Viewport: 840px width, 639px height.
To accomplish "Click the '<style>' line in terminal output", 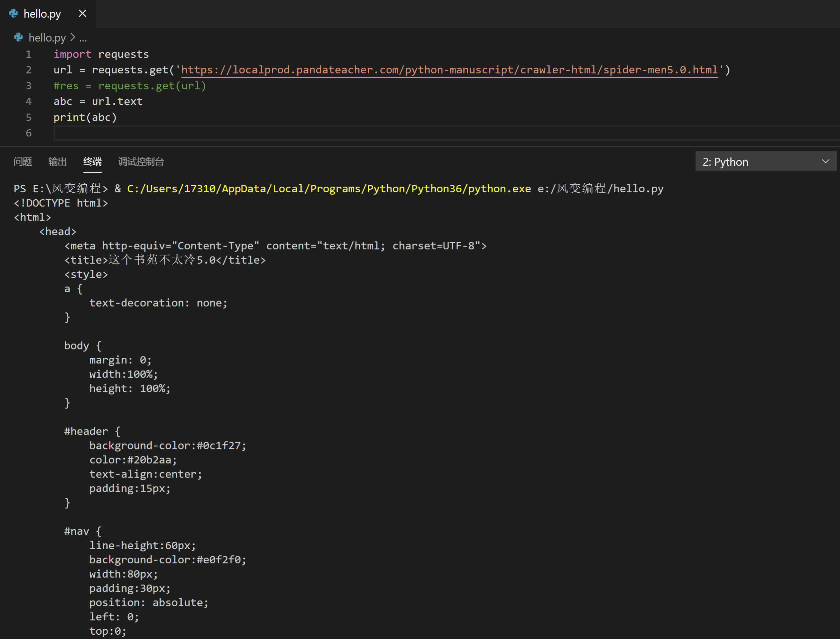I will 86,275.
